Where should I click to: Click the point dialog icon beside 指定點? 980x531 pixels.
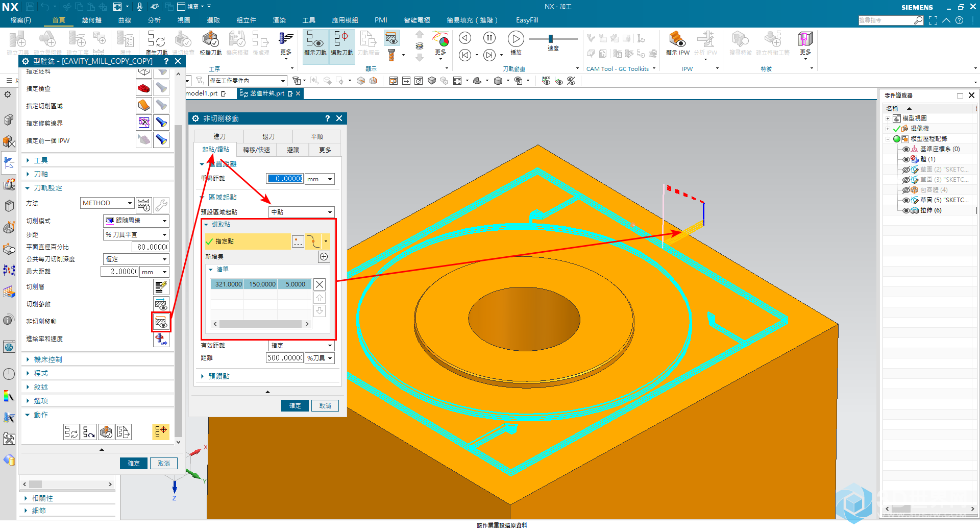click(x=298, y=242)
